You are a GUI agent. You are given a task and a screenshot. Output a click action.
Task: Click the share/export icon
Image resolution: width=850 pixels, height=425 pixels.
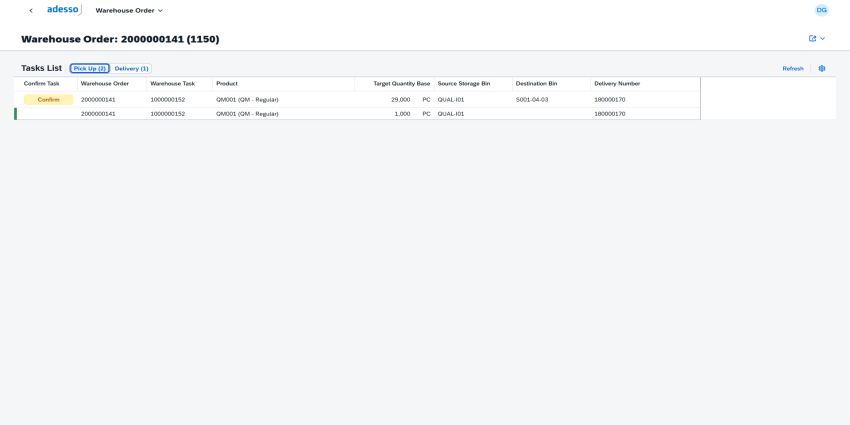tap(812, 39)
